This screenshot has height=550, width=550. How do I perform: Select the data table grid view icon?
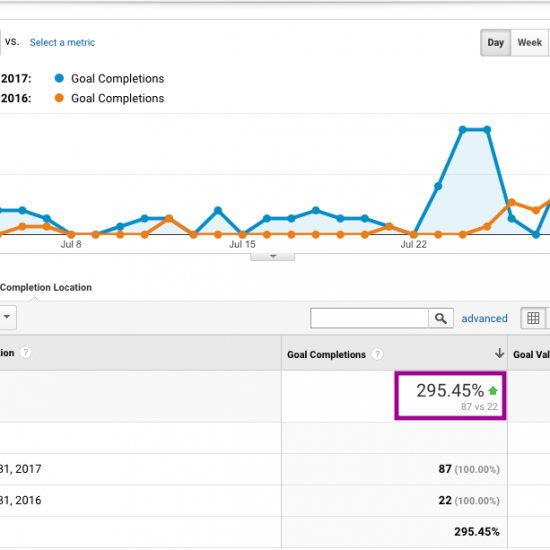coord(533,318)
